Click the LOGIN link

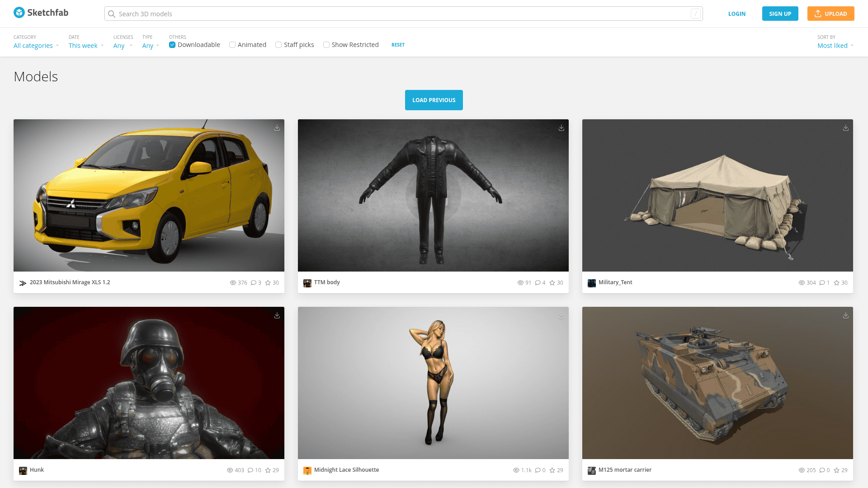coord(736,14)
